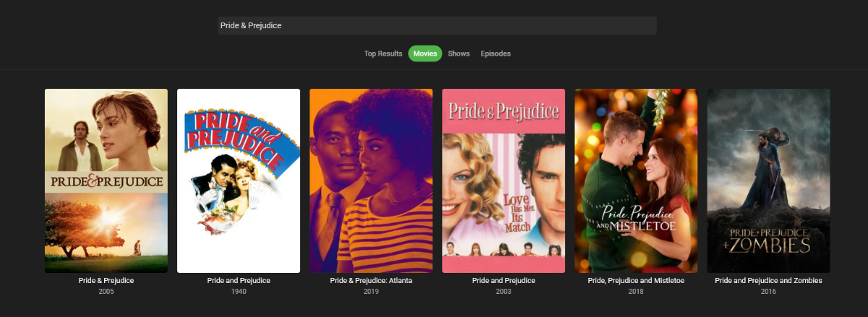Viewport: 868px width, 317px height.
Task: Open the pink 2003 Pride and Prejudice poster
Action: (503, 181)
